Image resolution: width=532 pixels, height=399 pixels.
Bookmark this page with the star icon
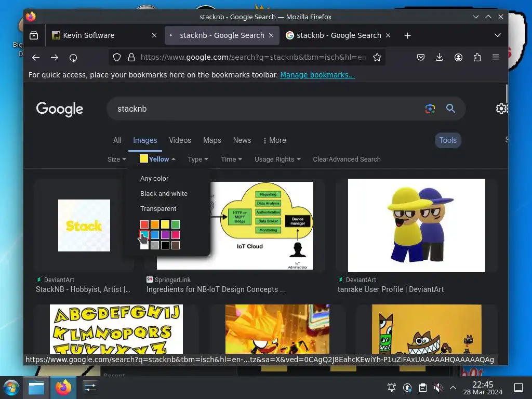point(377,57)
